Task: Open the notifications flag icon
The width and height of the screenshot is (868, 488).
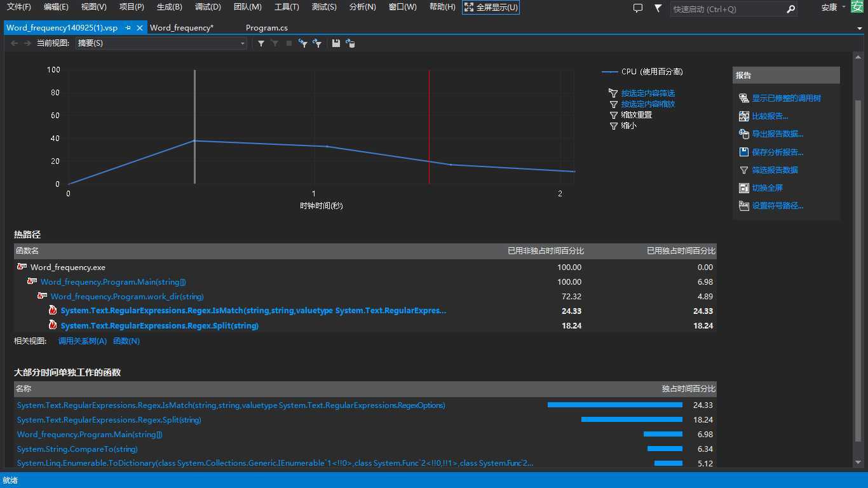Action: click(x=658, y=8)
